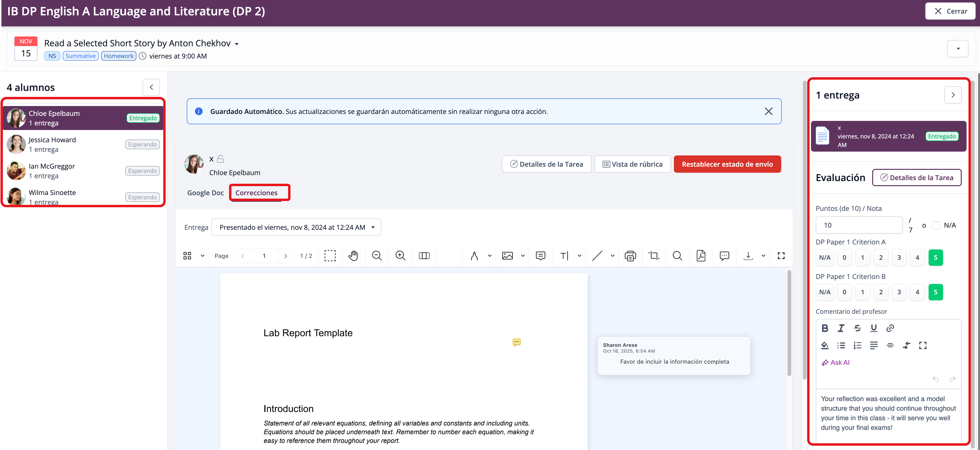Image resolution: width=980 pixels, height=450 pixels.
Task: Select the crop tool icon
Action: [x=653, y=256]
